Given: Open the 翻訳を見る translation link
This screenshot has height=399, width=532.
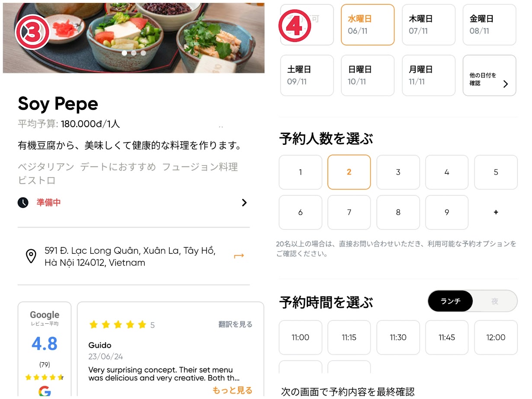Looking at the screenshot, I should pyautogui.click(x=234, y=324).
